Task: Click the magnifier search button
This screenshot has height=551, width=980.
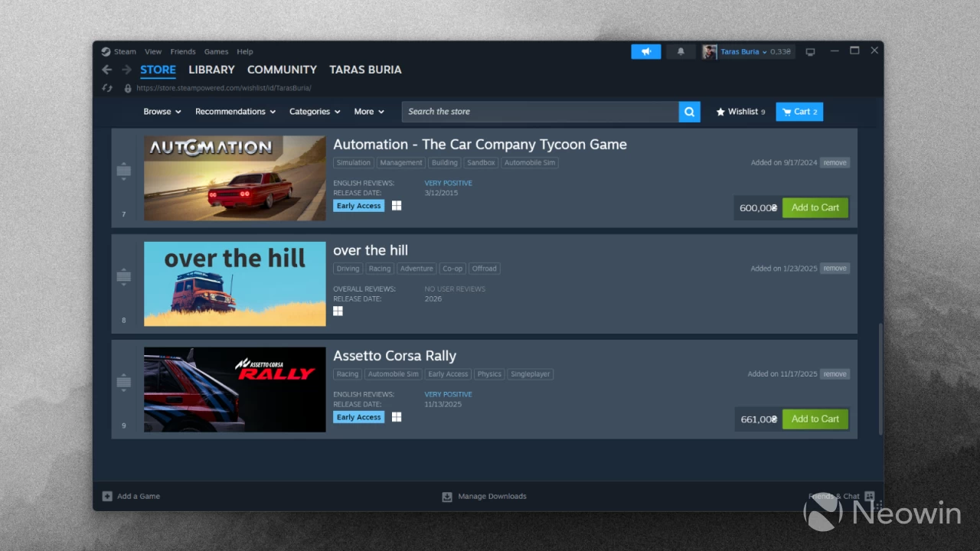Action: pyautogui.click(x=689, y=112)
